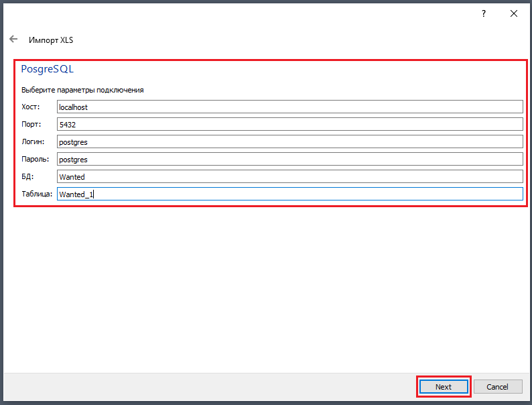Close the Импорт XLS wizard window
Image resolution: width=532 pixels, height=405 pixels.
point(514,13)
